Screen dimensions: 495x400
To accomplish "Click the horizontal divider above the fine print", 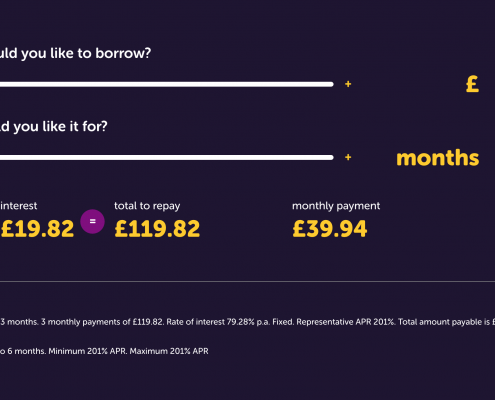I will click(247, 282).
